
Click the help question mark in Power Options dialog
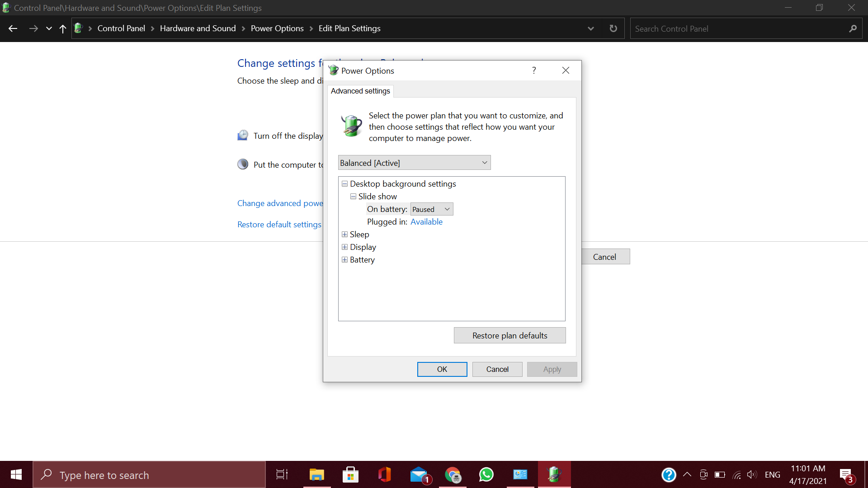point(533,70)
